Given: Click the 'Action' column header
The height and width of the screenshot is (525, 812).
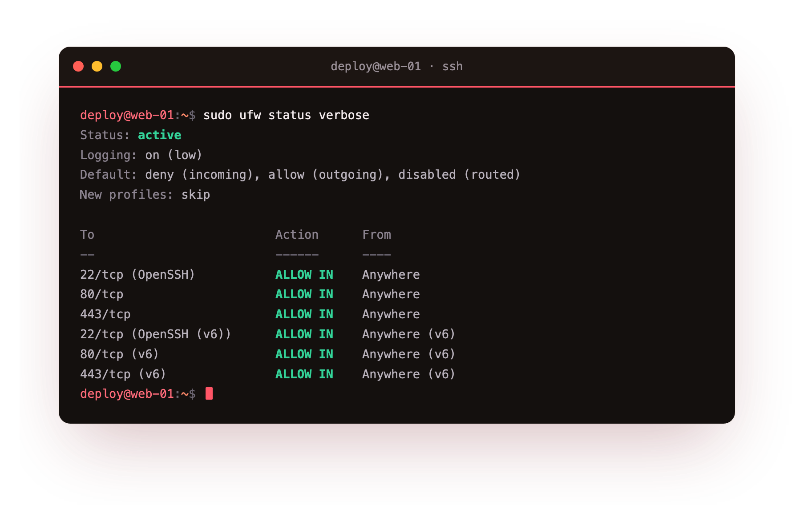Looking at the screenshot, I should coord(297,235).
